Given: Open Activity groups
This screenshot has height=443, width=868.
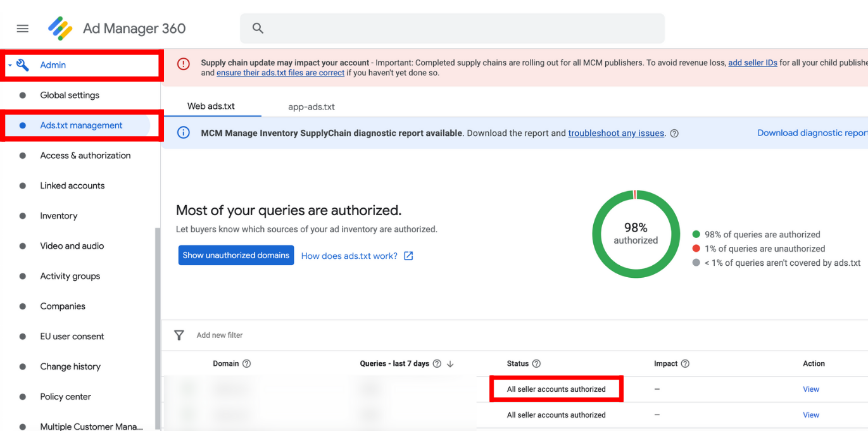Looking at the screenshot, I should coord(70,277).
